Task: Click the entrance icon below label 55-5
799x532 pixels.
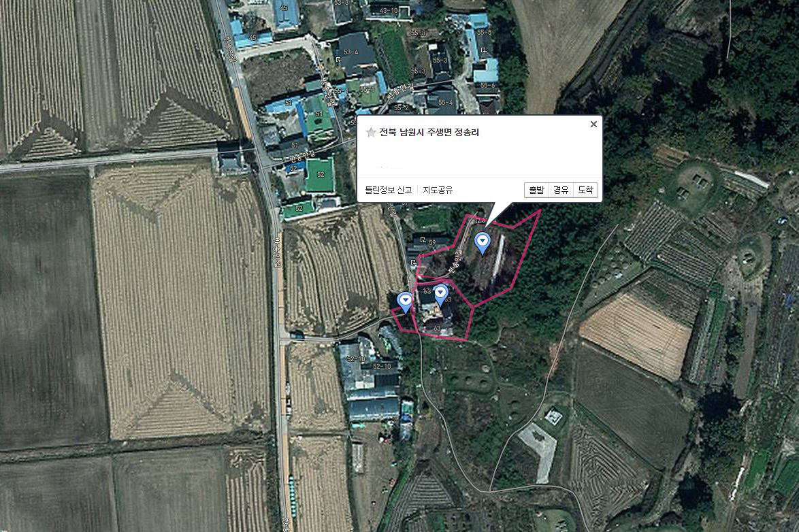Action: [x=484, y=50]
